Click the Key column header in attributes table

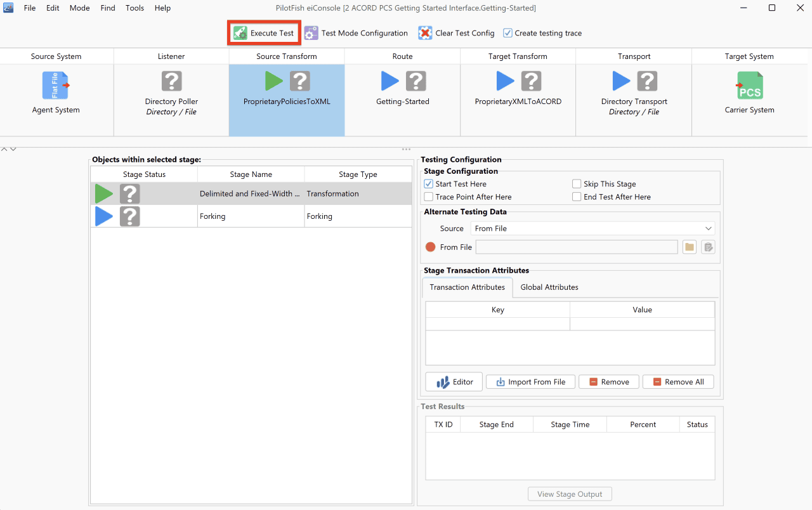pyautogui.click(x=498, y=310)
